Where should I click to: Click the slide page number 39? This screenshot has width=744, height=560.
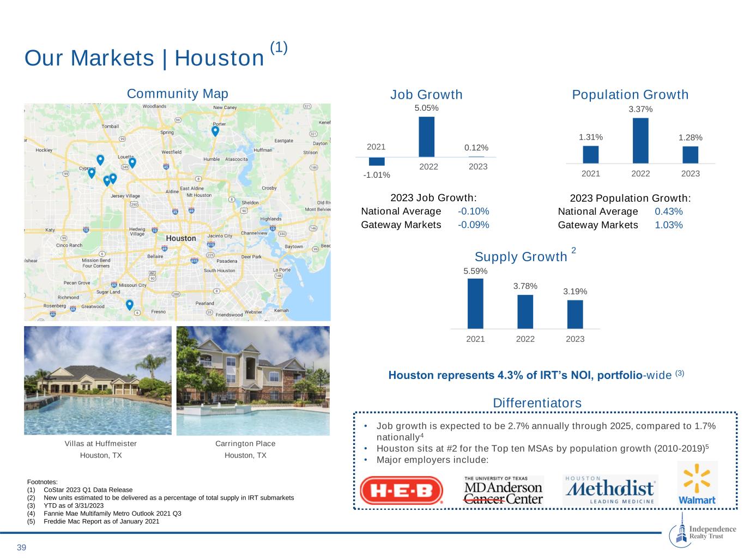(21, 547)
